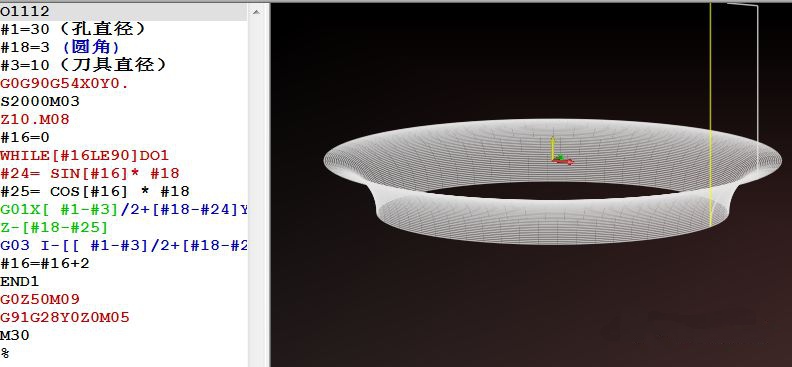Click the Z10.M08 code line
792x367 pixels.
coord(35,120)
